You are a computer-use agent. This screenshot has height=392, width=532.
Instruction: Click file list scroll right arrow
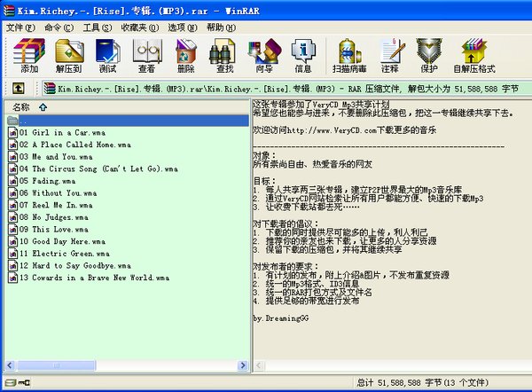click(x=243, y=365)
